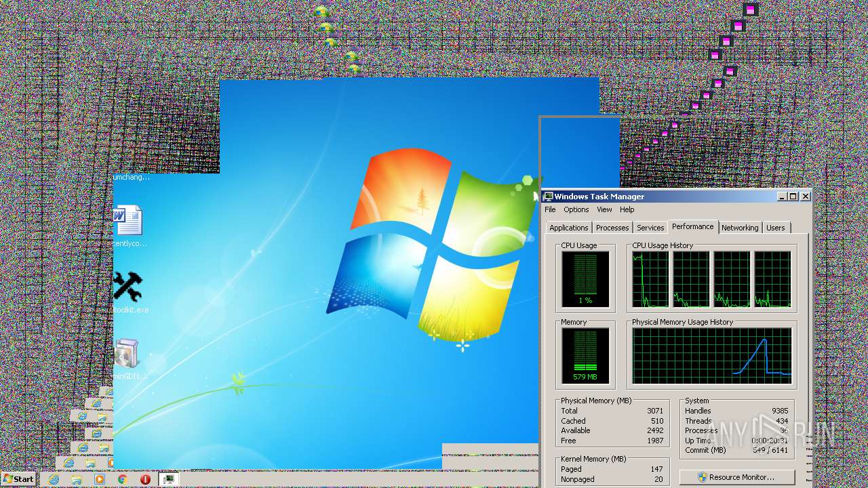Screen dimensions: 868x488
Task: Click the Available memory value 2492
Action: (x=654, y=430)
